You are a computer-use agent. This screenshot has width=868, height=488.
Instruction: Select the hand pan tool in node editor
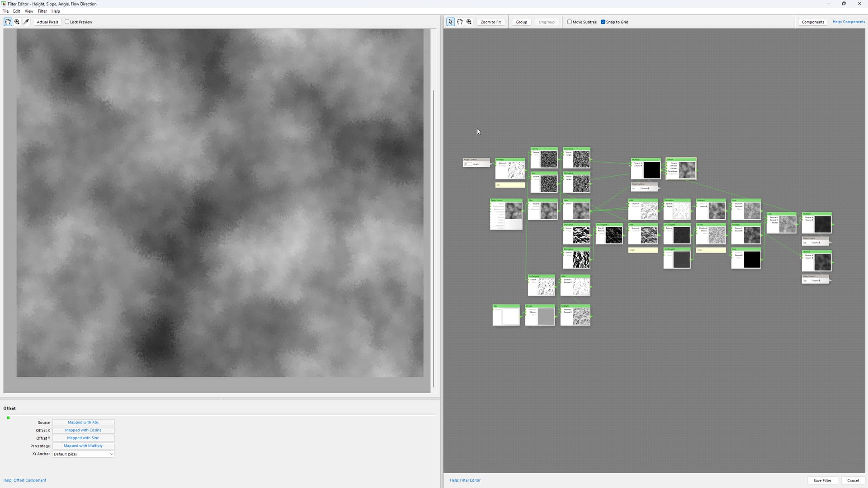point(460,22)
